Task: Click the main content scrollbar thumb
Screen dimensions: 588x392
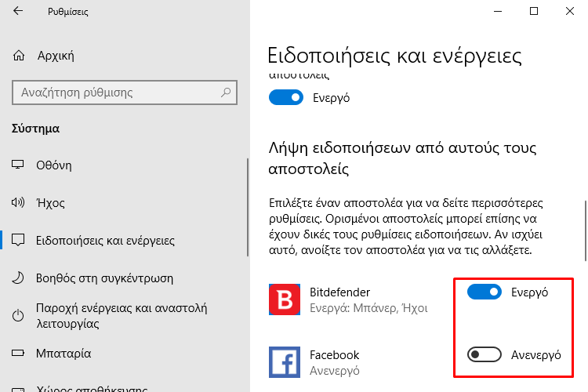Action: tap(586, 230)
